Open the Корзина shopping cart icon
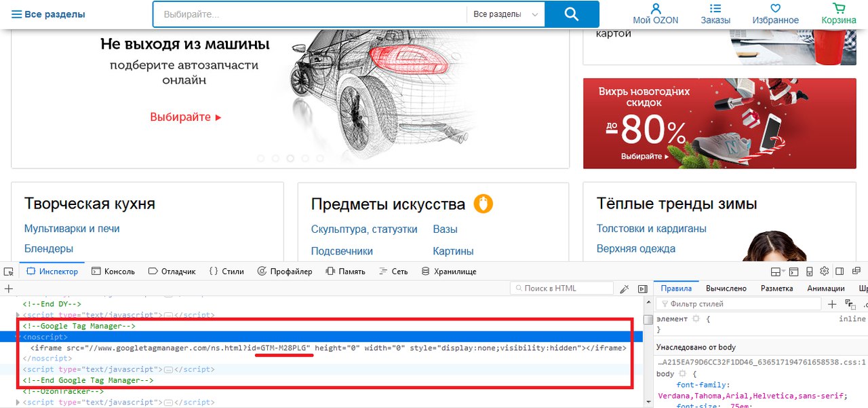This screenshot has width=868, height=408. (839, 9)
